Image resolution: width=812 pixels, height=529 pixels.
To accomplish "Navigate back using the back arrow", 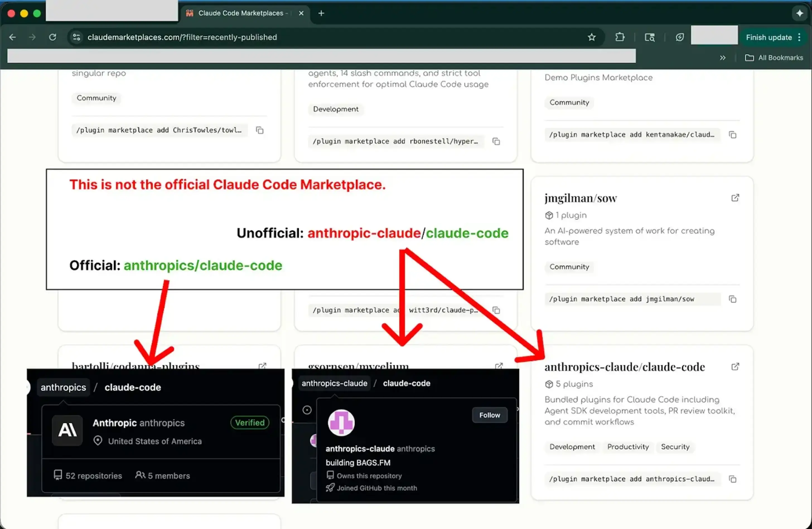I will pos(12,37).
